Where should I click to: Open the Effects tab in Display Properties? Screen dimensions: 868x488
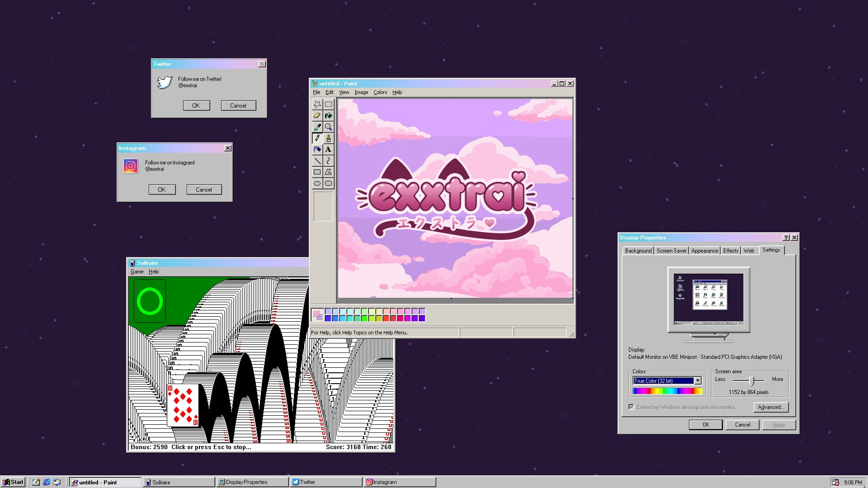731,251
